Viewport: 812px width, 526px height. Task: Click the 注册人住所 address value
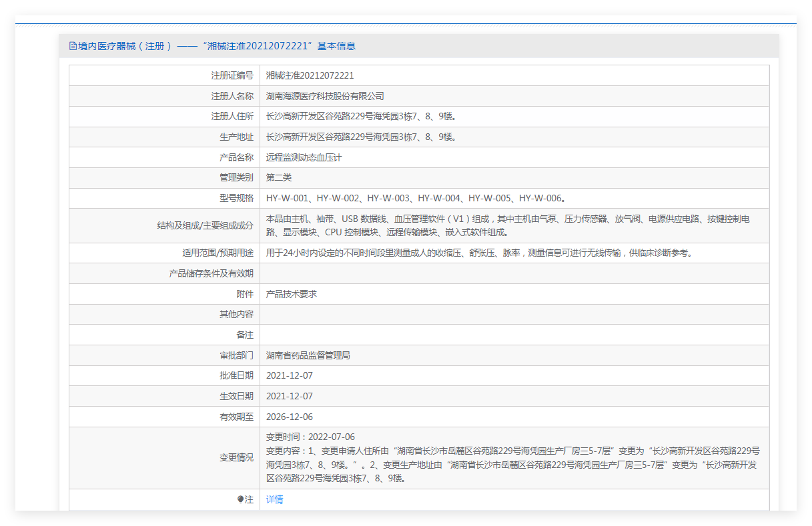(360, 116)
